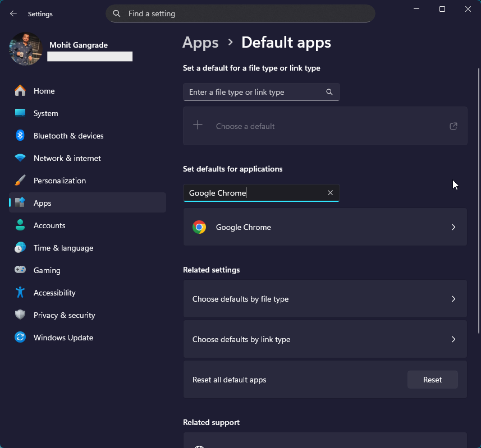The height and width of the screenshot is (448, 481).
Task: Open the Google Chrome defaults chevron
Action: (453, 227)
